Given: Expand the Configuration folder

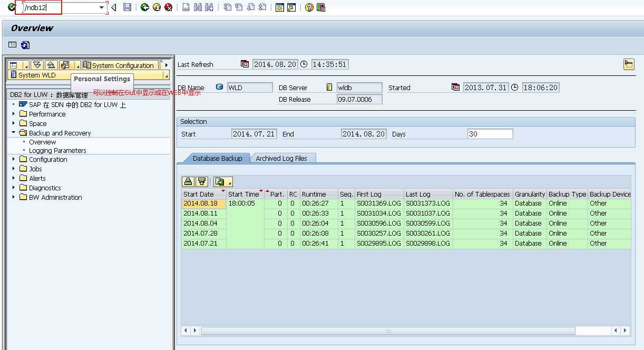Looking at the screenshot, I should 14,159.
